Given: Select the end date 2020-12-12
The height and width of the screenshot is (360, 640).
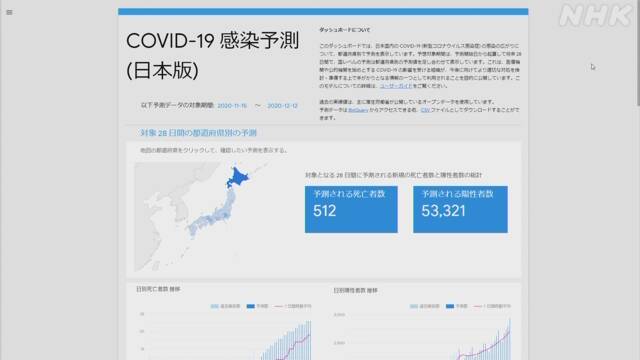Looking at the screenshot, I should 282,106.
